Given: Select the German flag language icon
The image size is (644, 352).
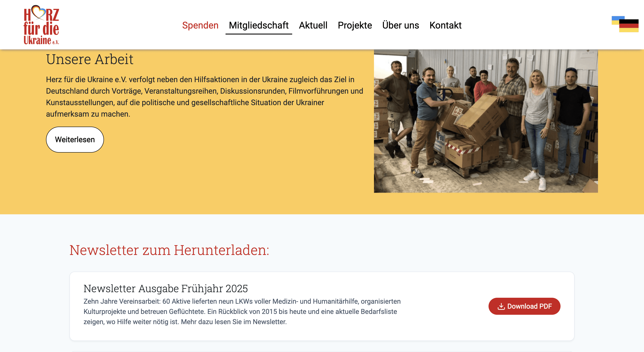Looking at the screenshot, I should pyautogui.click(x=629, y=26).
